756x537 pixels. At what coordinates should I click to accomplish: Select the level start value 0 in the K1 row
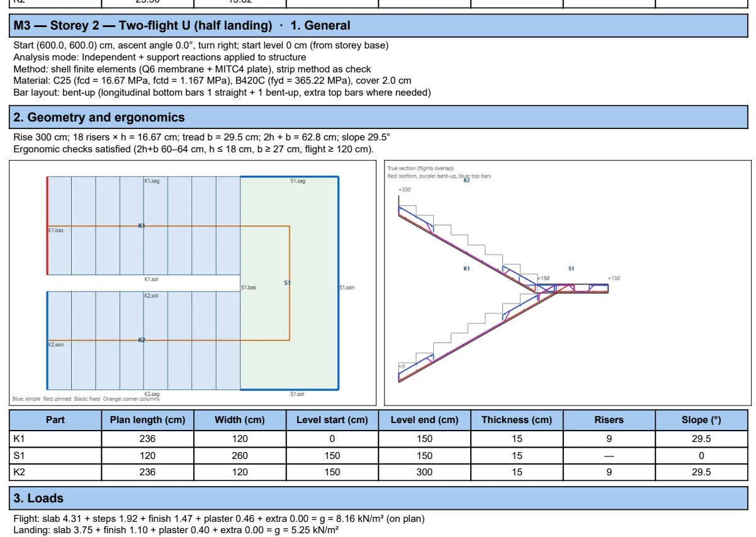pos(332,439)
